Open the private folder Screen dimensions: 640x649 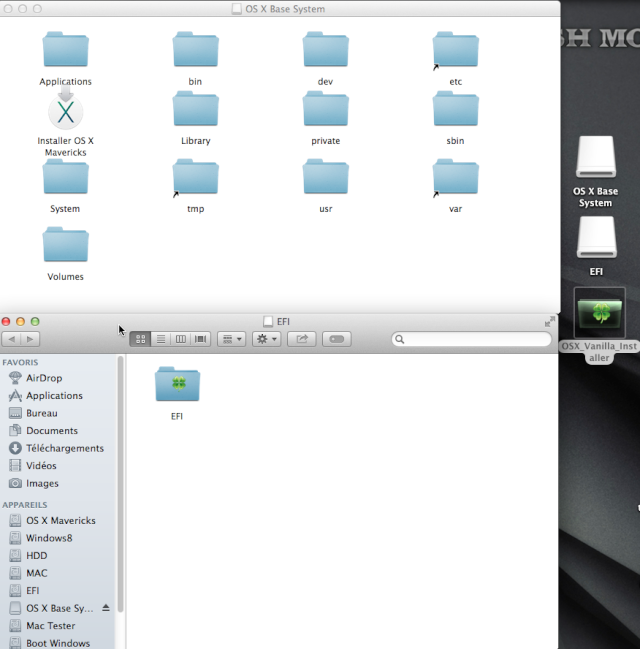click(x=325, y=109)
